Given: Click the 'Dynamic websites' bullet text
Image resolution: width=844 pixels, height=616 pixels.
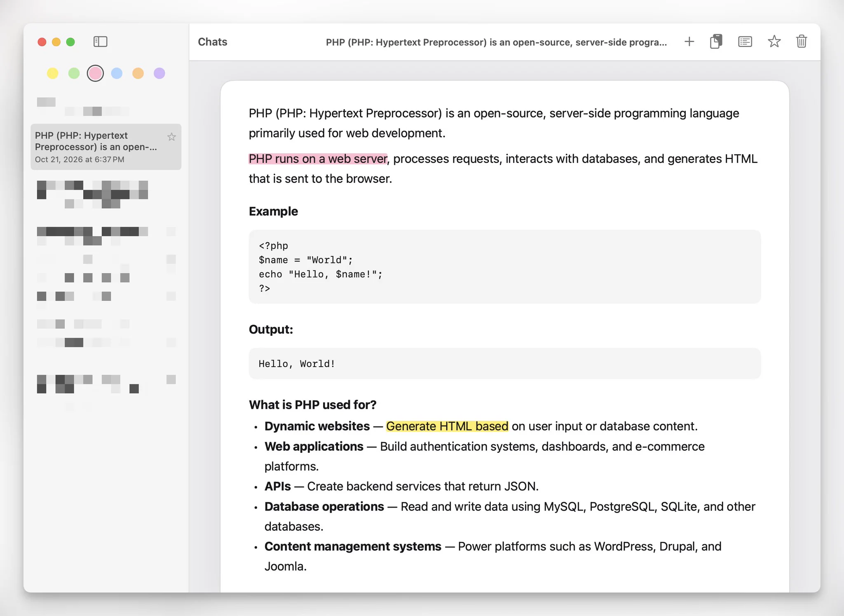Looking at the screenshot, I should click(x=317, y=426).
